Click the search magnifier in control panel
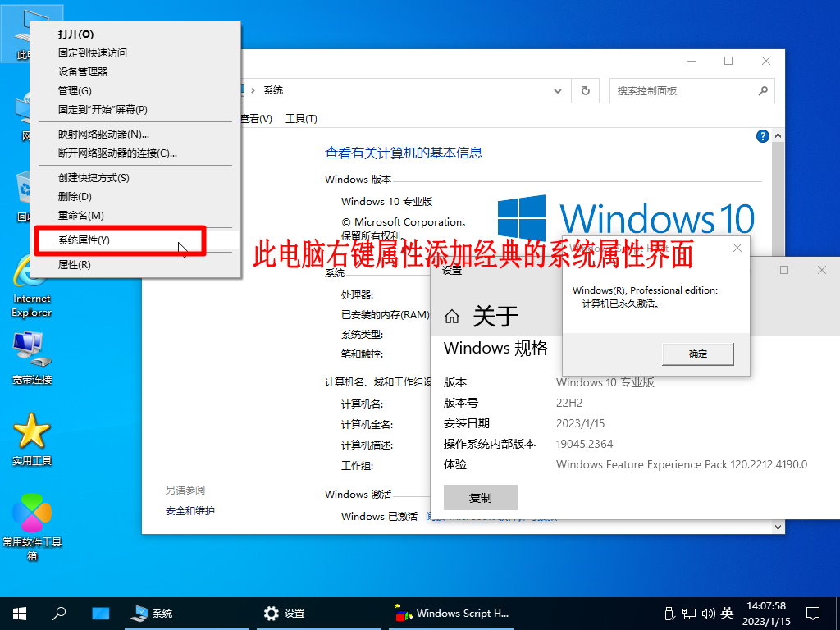 coord(763,90)
